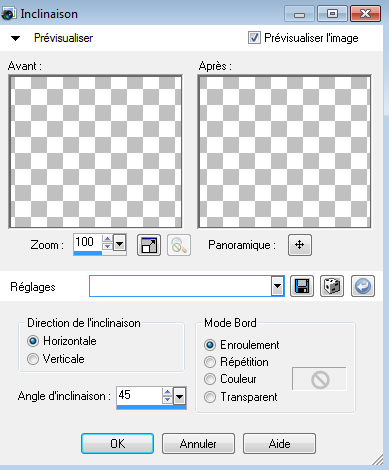The width and height of the screenshot is (389, 470).
Task: Open help with the Aide button
Action: click(279, 444)
